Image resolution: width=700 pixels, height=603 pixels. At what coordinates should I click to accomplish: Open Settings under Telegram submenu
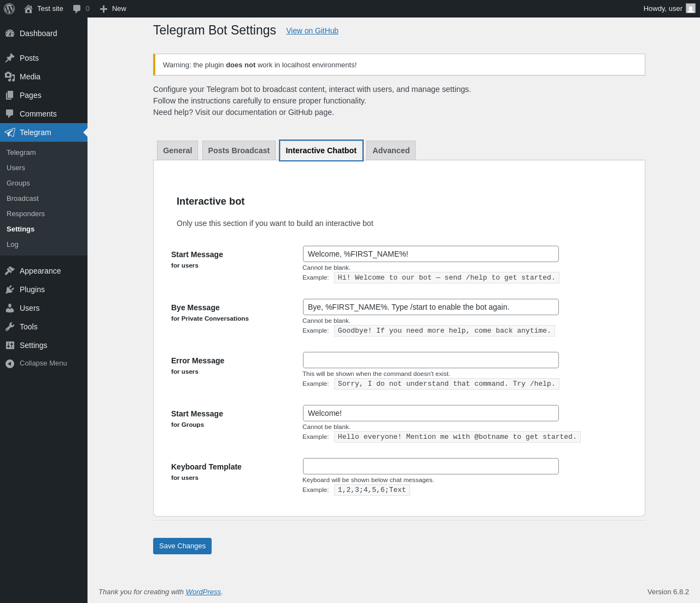pos(20,229)
